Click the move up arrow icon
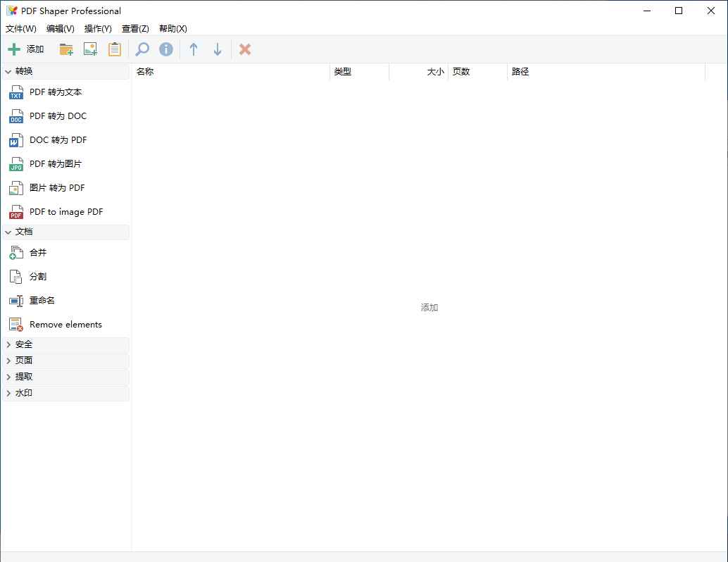728x562 pixels. click(x=194, y=49)
